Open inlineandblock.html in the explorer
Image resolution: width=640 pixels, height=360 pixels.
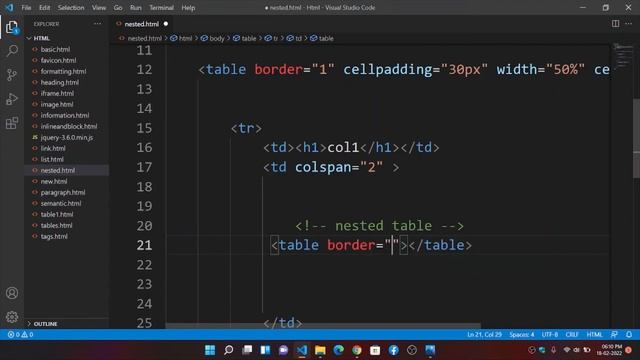(x=67, y=126)
